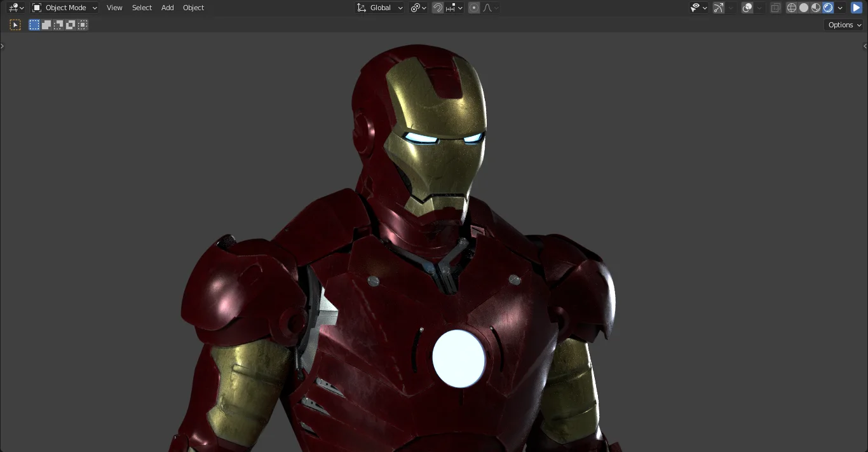Open the transform pivot point dropdown
This screenshot has height=452, width=868.
417,8
